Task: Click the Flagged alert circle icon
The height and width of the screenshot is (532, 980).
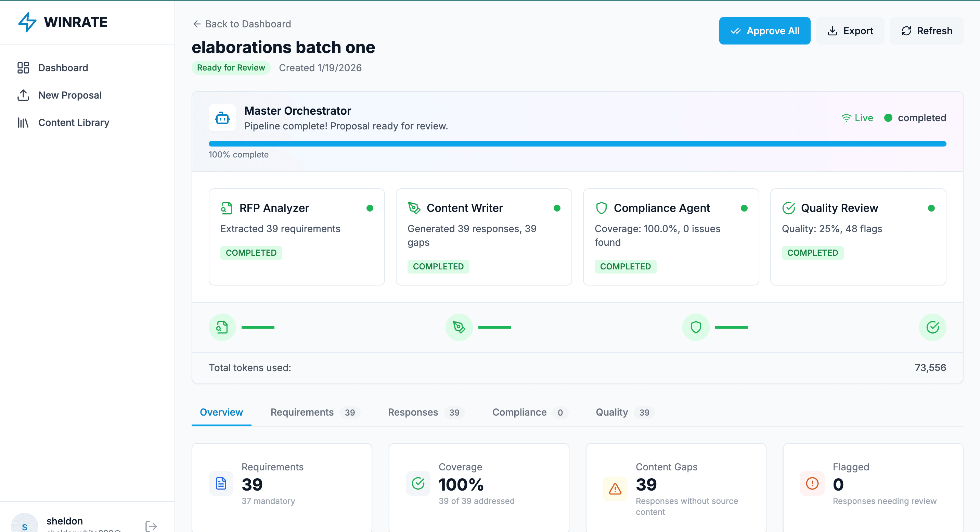Action: tap(812, 483)
